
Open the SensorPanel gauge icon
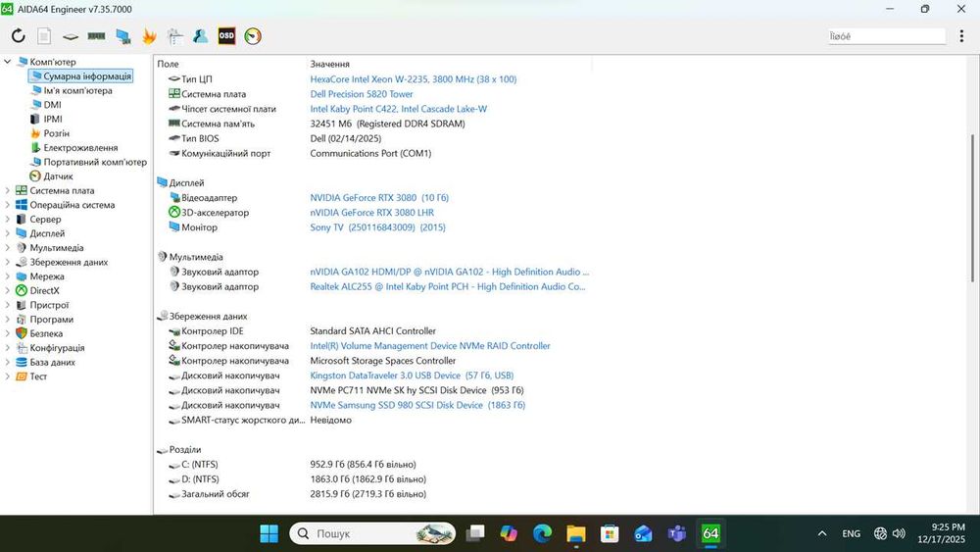[x=253, y=36]
